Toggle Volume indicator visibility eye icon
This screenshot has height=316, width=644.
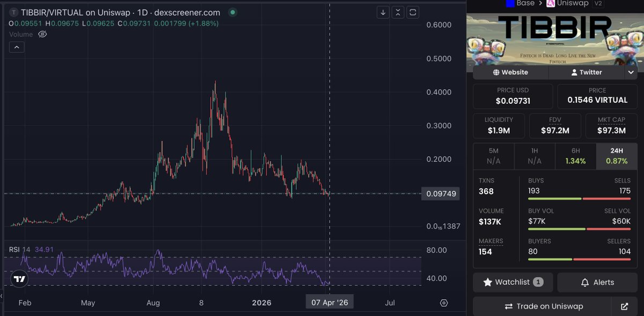tap(43, 34)
